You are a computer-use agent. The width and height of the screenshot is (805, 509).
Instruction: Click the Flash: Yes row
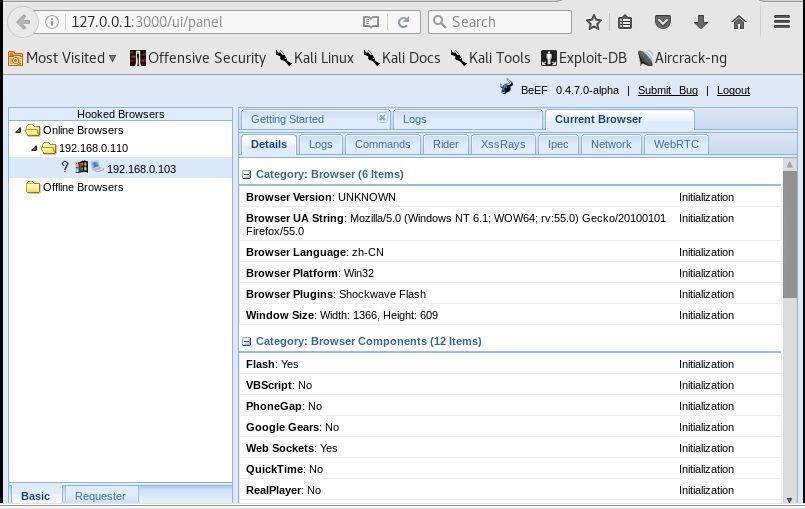click(510, 364)
